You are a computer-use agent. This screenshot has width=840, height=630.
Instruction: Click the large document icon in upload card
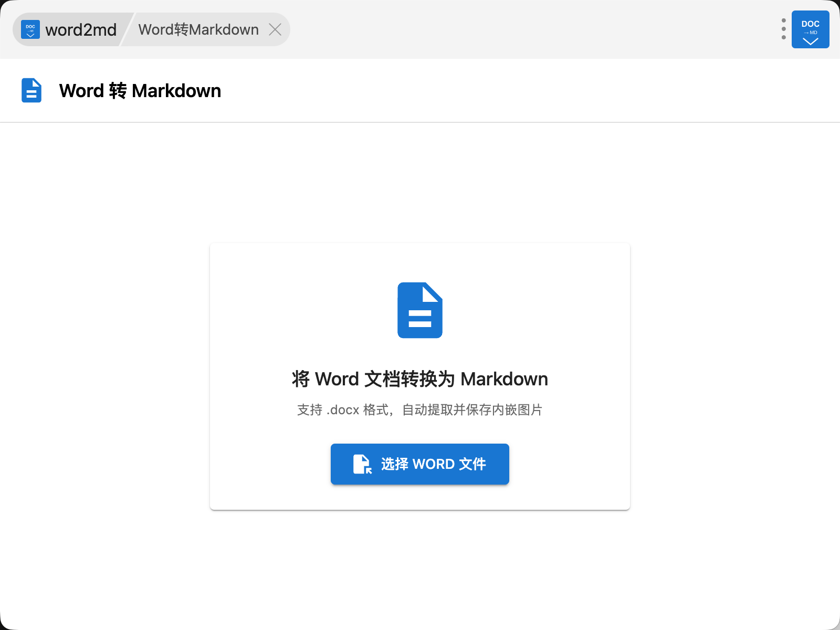point(420,310)
